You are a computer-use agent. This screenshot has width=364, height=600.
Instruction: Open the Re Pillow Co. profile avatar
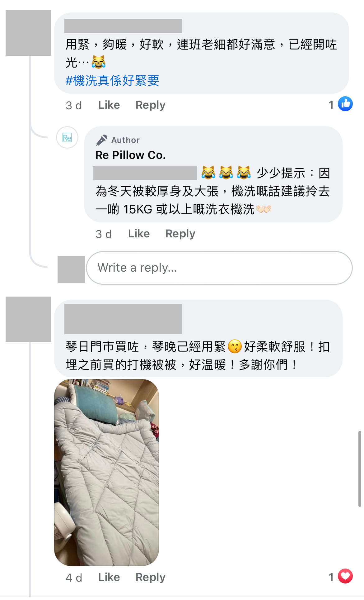67,137
